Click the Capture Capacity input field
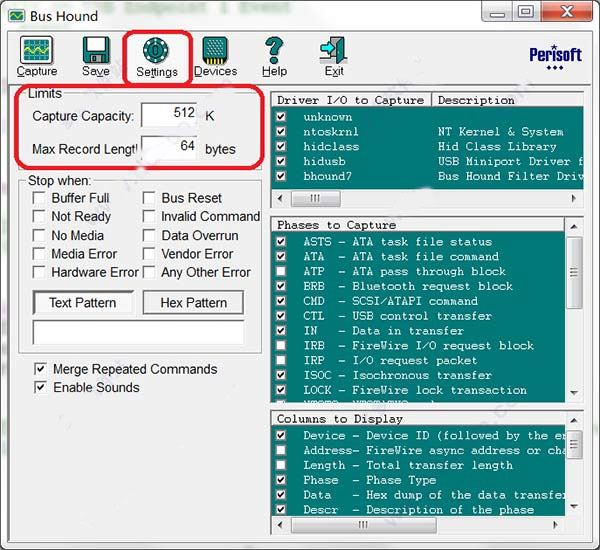This screenshot has width=600, height=550. click(x=169, y=115)
